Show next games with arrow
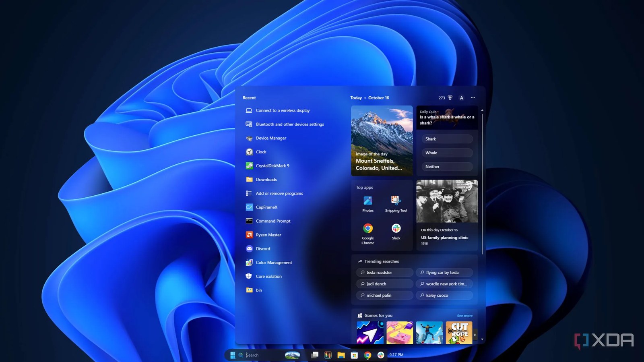 pos(475,335)
